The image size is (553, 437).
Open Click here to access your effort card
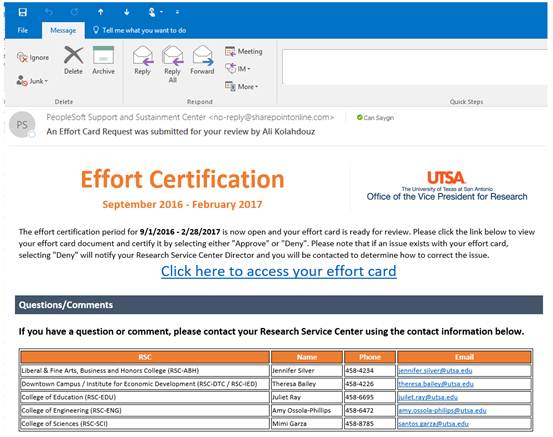click(x=279, y=271)
